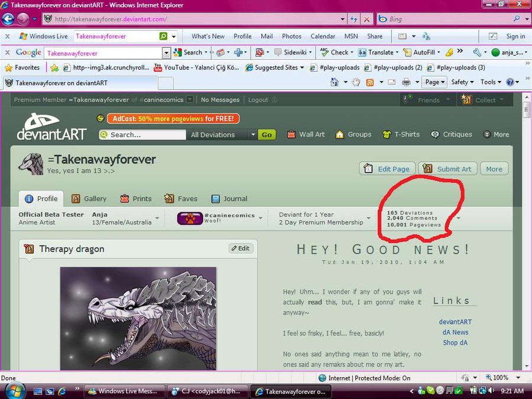
Task: Click the Windows Start orb
Action: pos(15,391)
